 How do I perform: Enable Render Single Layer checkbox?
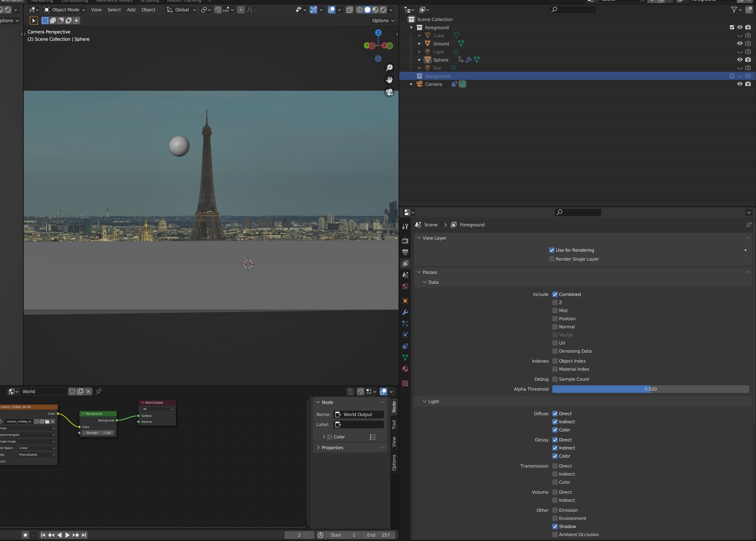point(551,259)
